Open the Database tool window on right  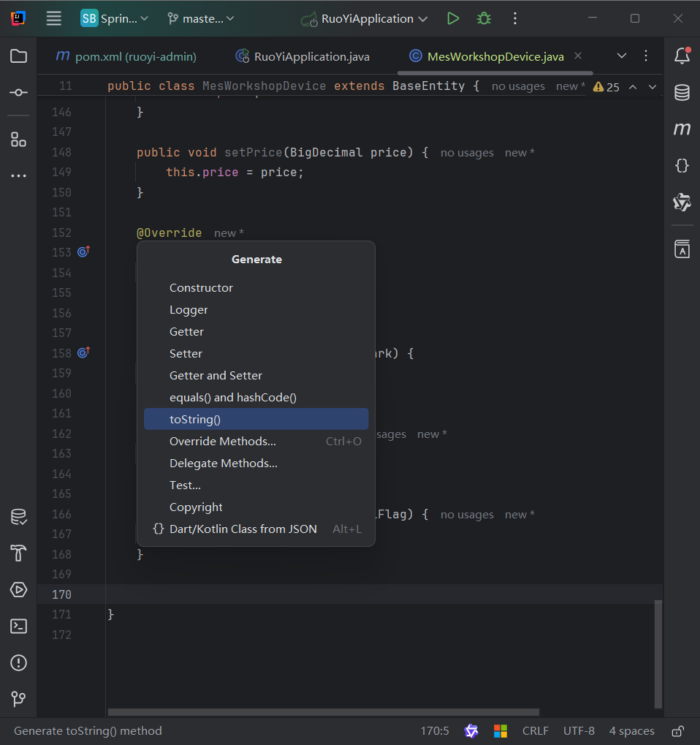(682, 92)
